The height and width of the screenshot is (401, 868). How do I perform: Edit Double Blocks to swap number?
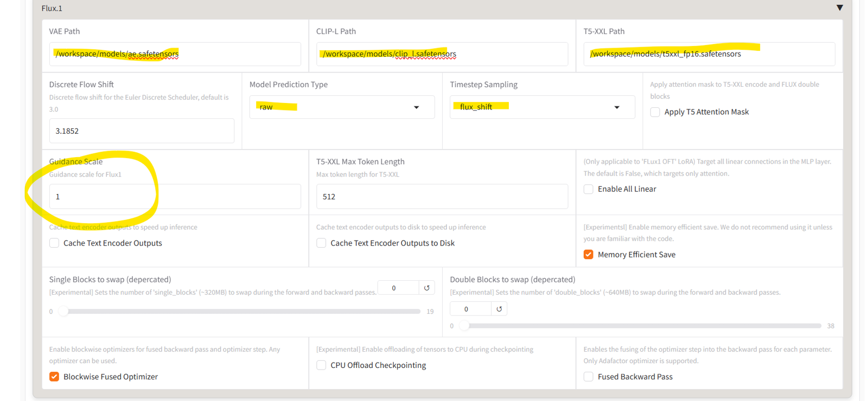pos(470,309)
